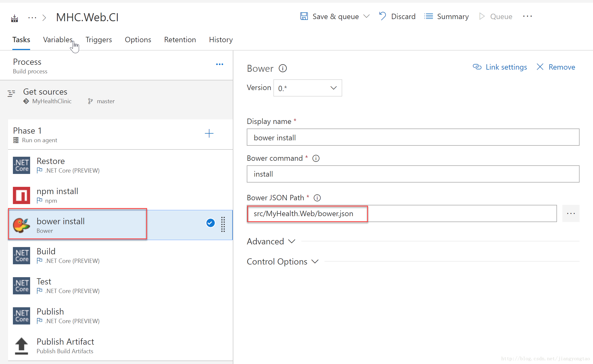Click the Get sources list icon
Screen dimensions: 593x364
pos(11,94)
